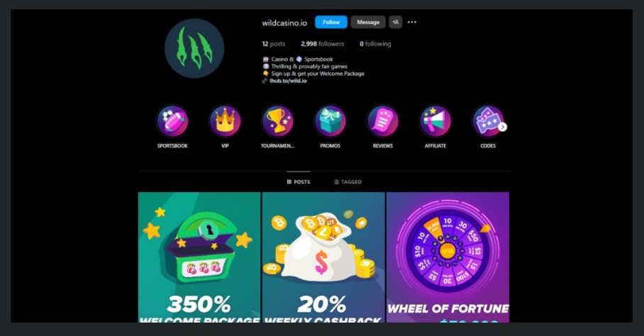The image size is (644, 336).
Task: View the Tournaments trophy highlight
Action: (277, 121)
